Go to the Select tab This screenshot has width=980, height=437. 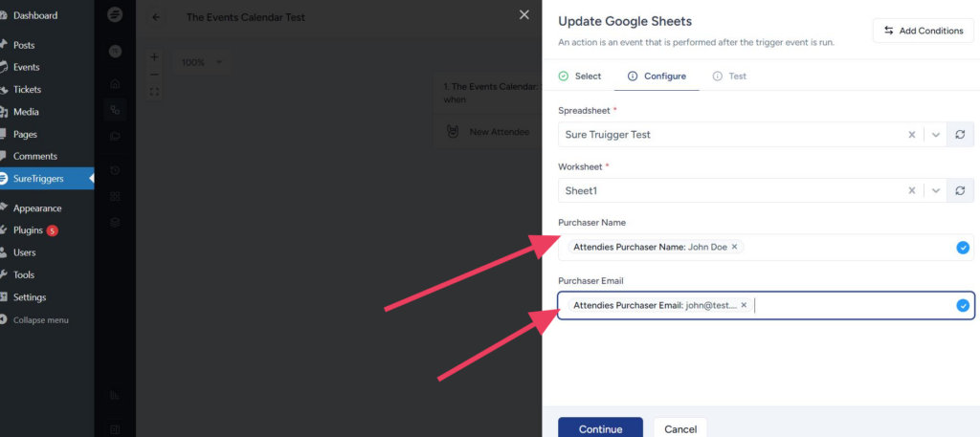click(x=580, y=76)
